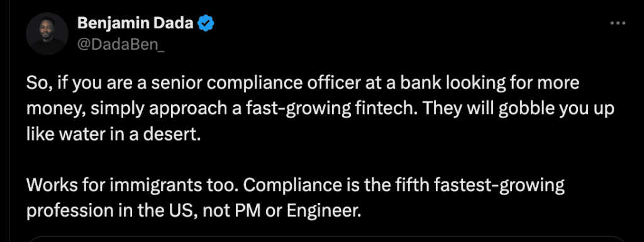Visit the @DadaBen_ handle
Screen dimensions: 644x242
(121, 43)
